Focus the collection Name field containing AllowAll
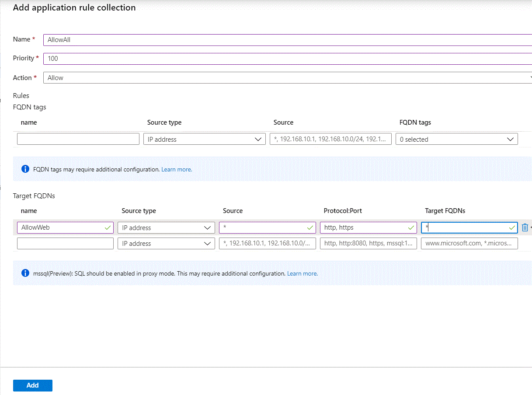 pyautogui.click(x=287, y=40)
